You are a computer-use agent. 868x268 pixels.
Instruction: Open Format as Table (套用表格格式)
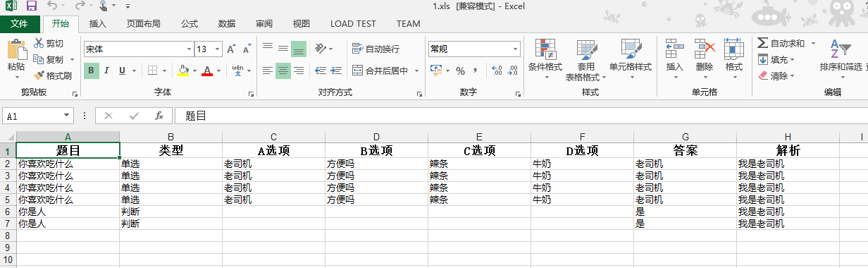(586, 60)
